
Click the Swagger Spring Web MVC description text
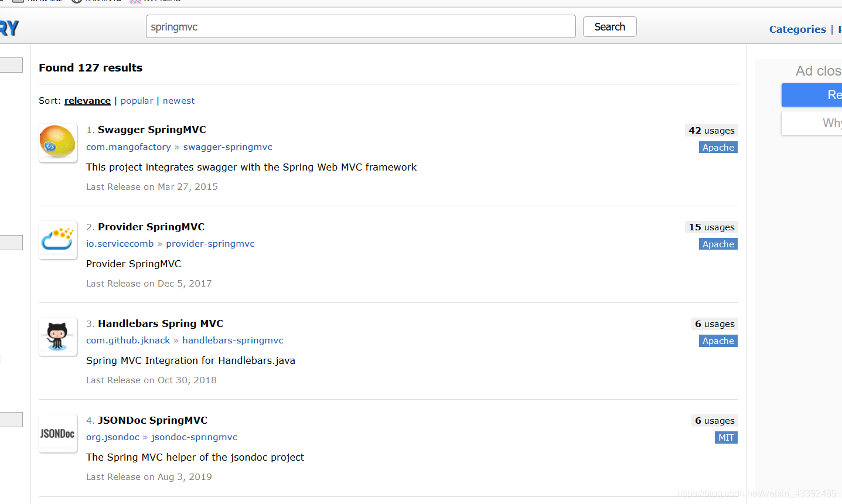tap(251, 167)
